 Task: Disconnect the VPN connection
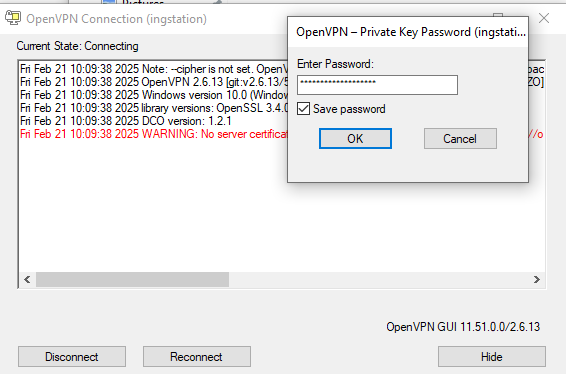coord(72,357)
